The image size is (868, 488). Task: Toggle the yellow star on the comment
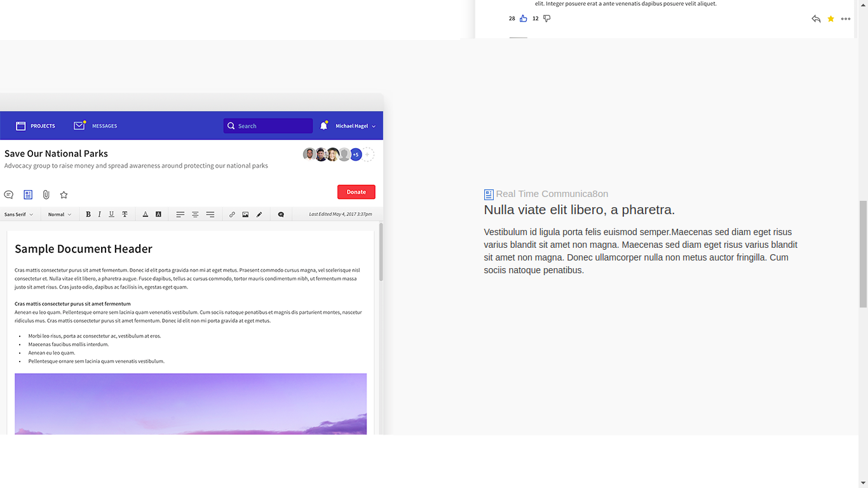pyautogui.click(x=831, y=19)
